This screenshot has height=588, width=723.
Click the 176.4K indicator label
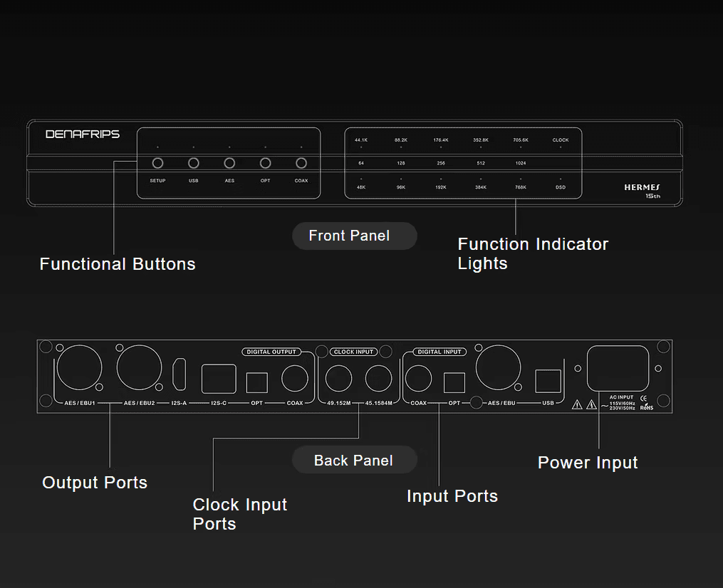point(441,140)
